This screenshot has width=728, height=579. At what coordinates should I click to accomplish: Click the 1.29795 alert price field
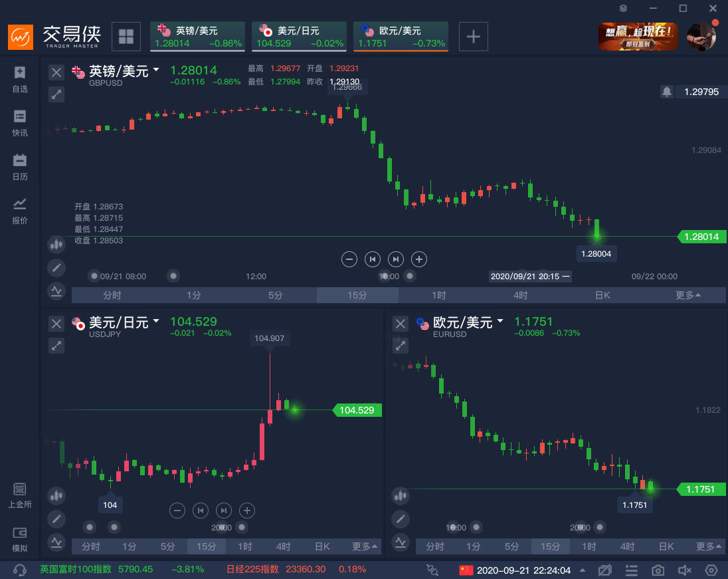point(701,92)
